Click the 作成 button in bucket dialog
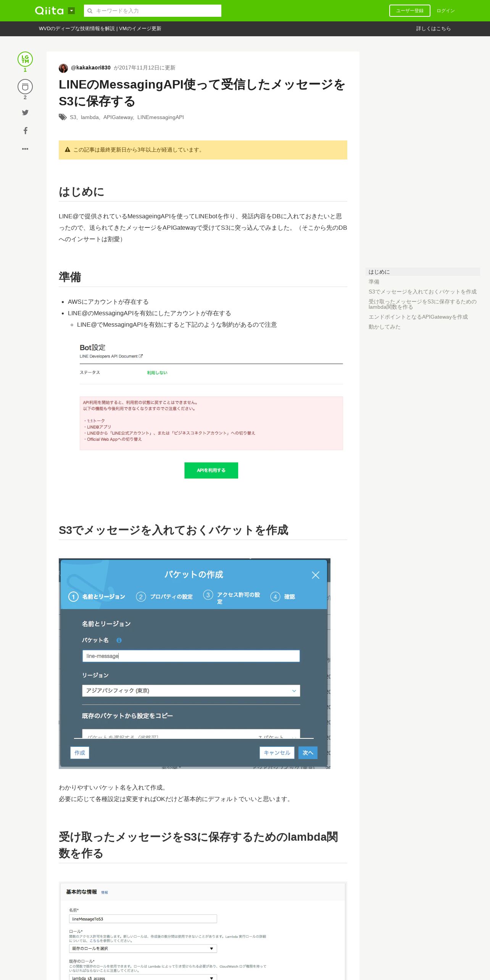Screen dimensions: 490x980 pyautogui.click(x=80, y=753)
